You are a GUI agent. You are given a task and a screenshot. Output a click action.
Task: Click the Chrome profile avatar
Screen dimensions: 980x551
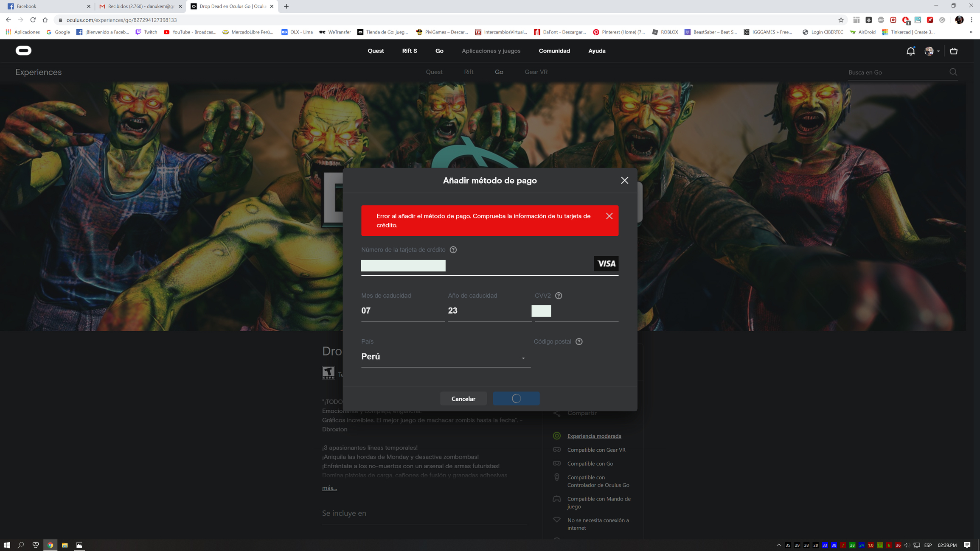959,20
